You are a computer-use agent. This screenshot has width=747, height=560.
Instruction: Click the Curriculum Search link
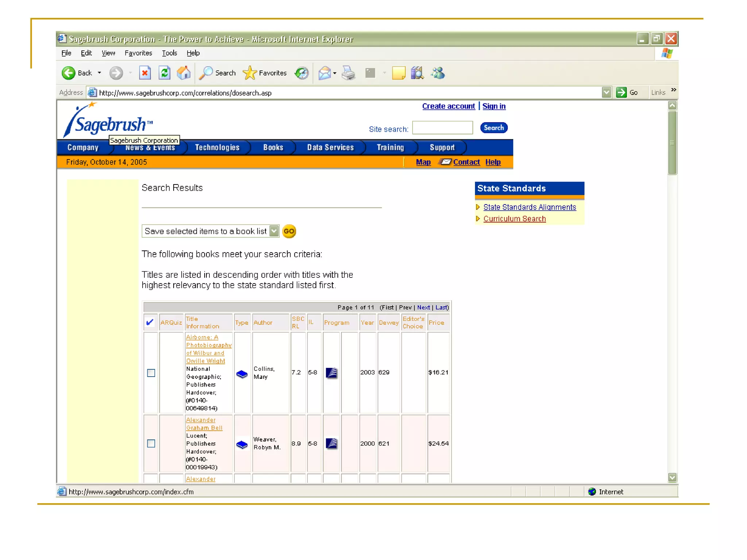point(514,219)
